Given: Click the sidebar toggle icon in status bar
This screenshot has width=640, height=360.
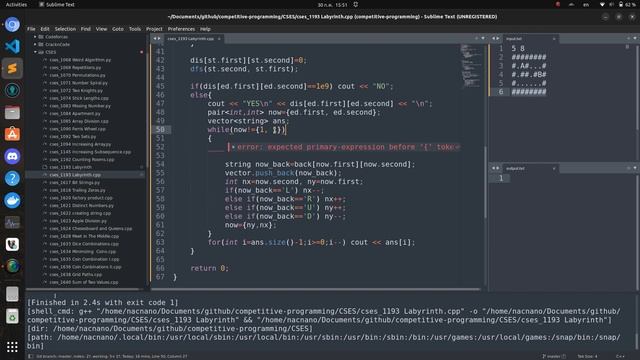Looking at the screenshot, I should coord(31,356).
